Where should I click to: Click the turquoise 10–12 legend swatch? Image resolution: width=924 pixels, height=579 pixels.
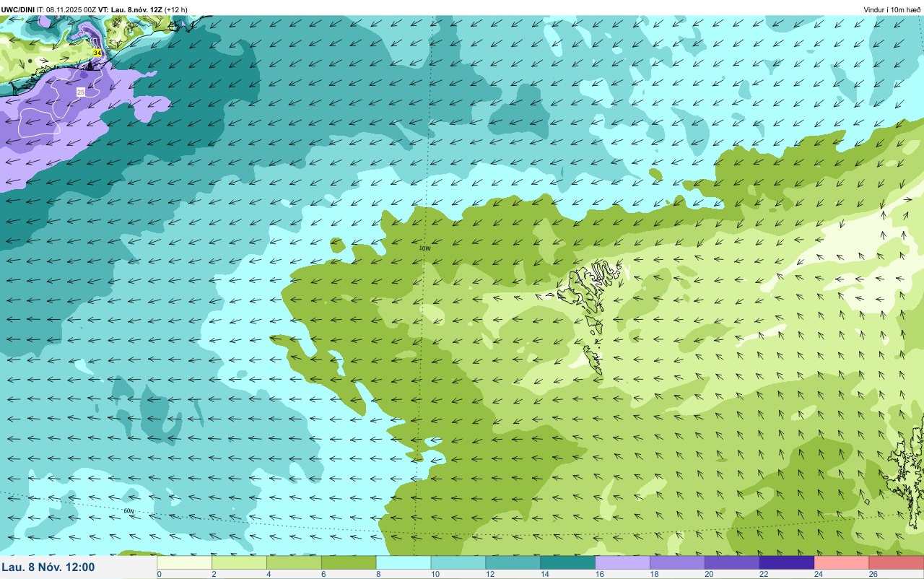tap(458, 562)
